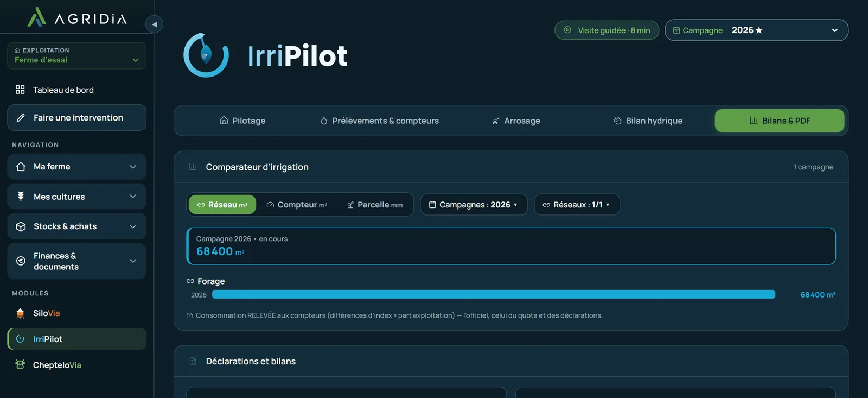The width and height of the screenshot is (868, 398).
Task: Click the link icon next to Forage
Action: [190, 281]
